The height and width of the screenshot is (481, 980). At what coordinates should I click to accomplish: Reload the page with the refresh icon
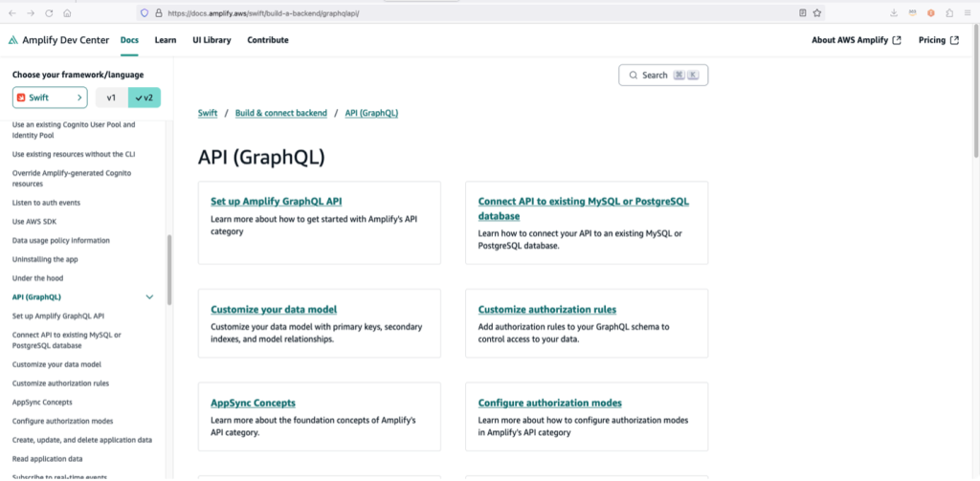49,12
